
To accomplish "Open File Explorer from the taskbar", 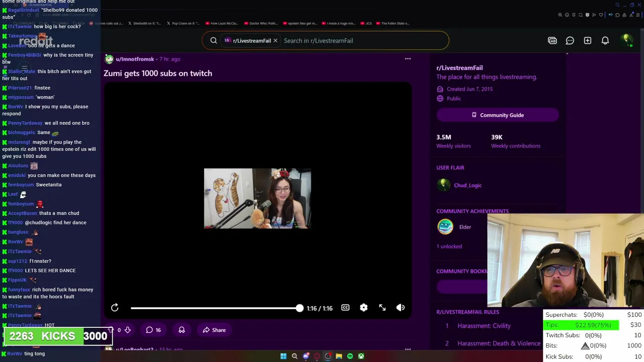I will tap(339, 356).
